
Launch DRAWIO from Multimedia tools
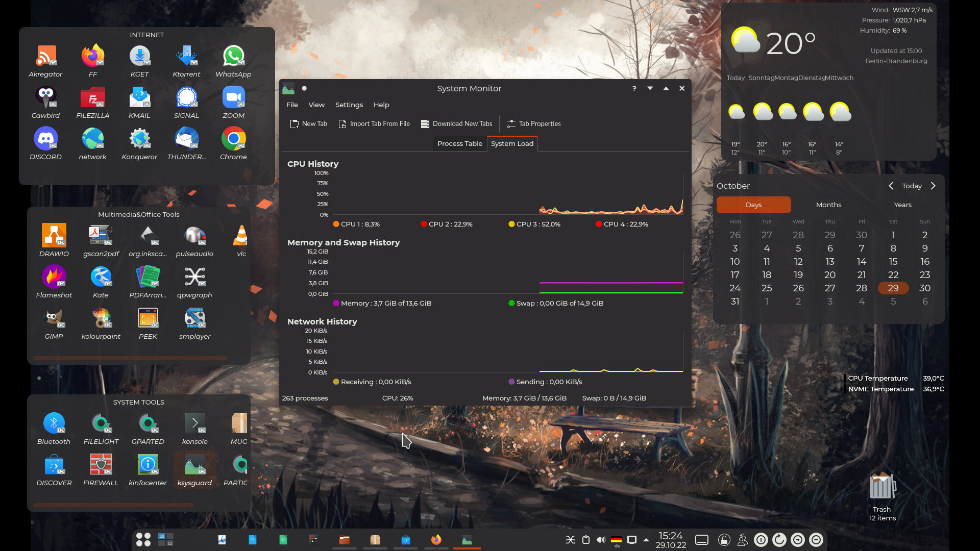[x=54, y=241]
